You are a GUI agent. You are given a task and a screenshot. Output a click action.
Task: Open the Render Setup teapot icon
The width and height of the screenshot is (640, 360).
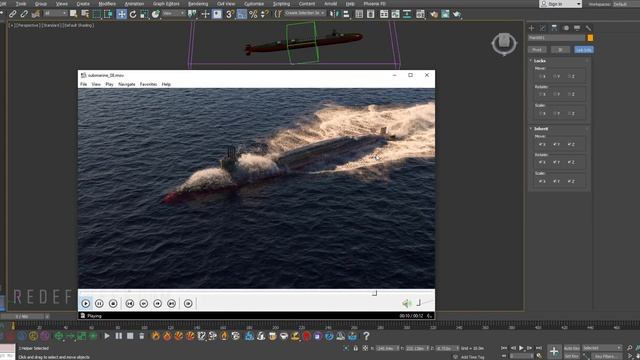click(433, 14)
